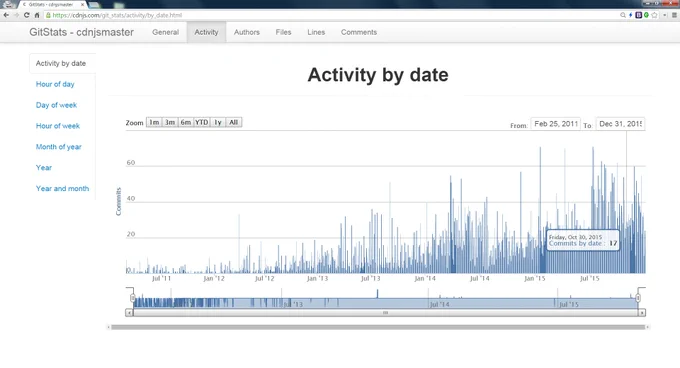Click the Bootstrap extension icon in toolbar

638,15
